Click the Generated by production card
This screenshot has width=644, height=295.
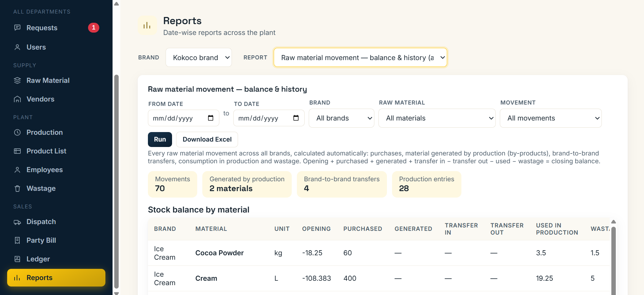(x=247, y=184)
